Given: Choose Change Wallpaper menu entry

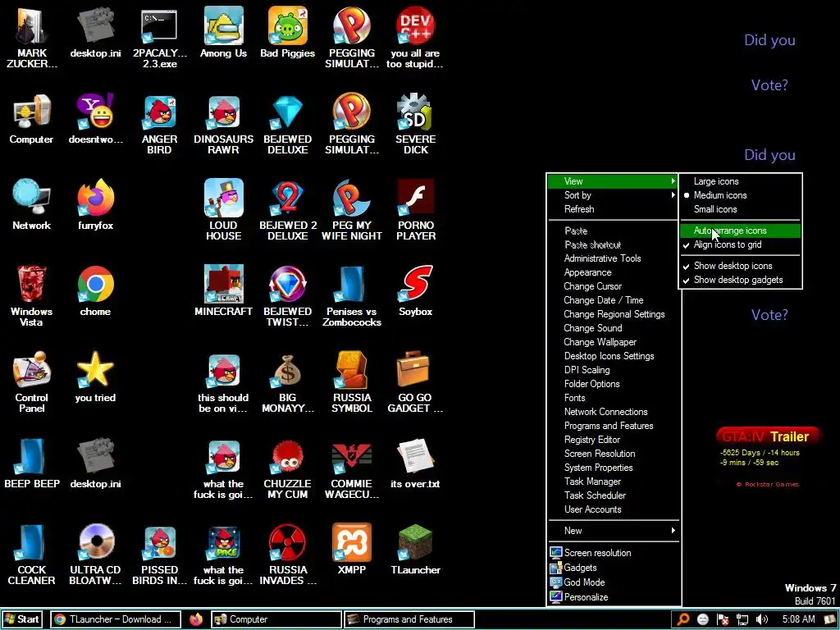Looking at the screenshot, I should point(614,342).
